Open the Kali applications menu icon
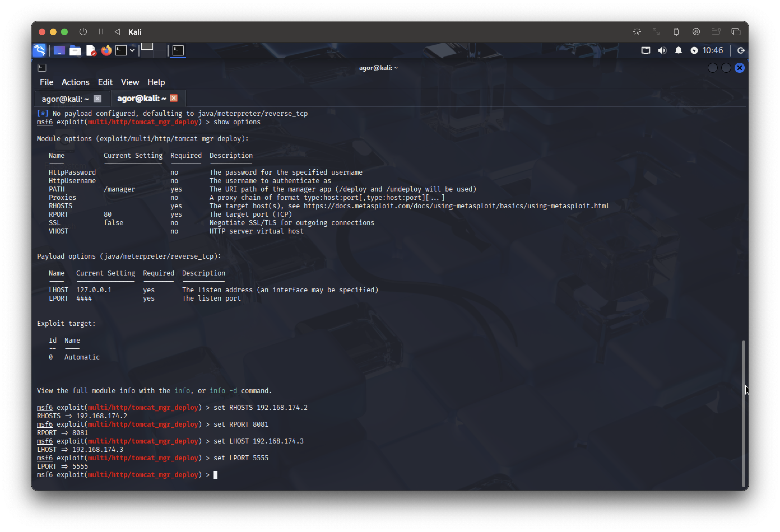780x532 pixels. click(x=39, y=50)
